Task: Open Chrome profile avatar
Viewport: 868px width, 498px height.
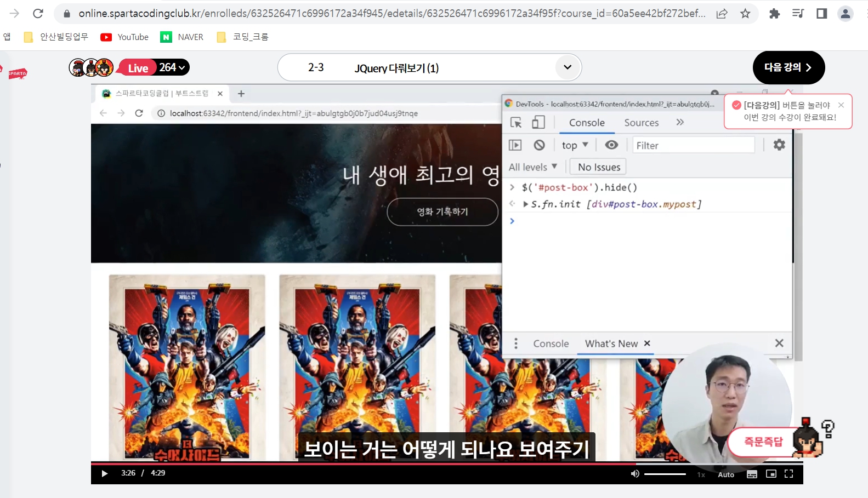Action: pyautogui.click(x=846, y=14)
